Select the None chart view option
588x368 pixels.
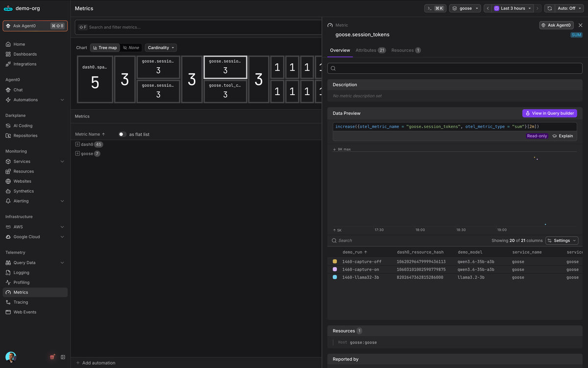[131, 48]
